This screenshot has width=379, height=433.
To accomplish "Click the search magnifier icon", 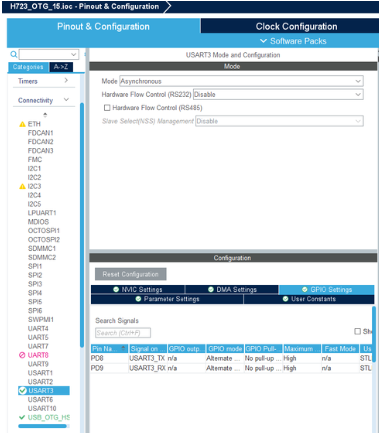I will [x=14, y=54].
